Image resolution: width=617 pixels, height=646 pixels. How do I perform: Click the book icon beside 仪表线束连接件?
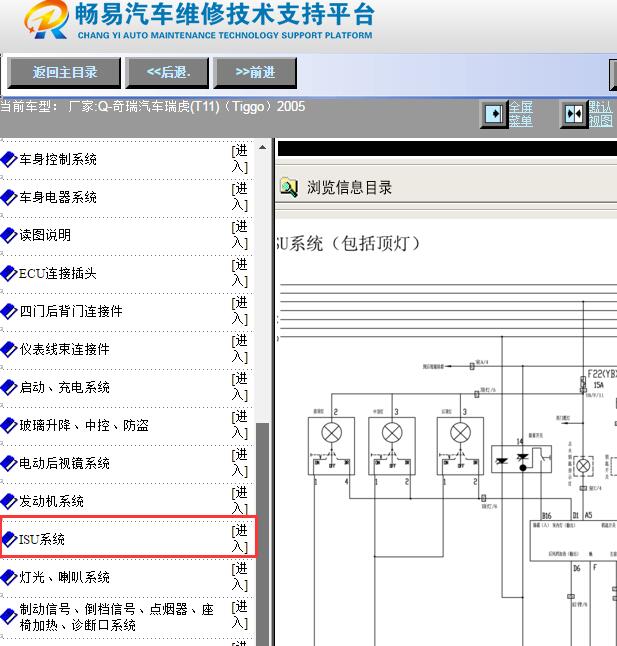click(x=9, y=350)
